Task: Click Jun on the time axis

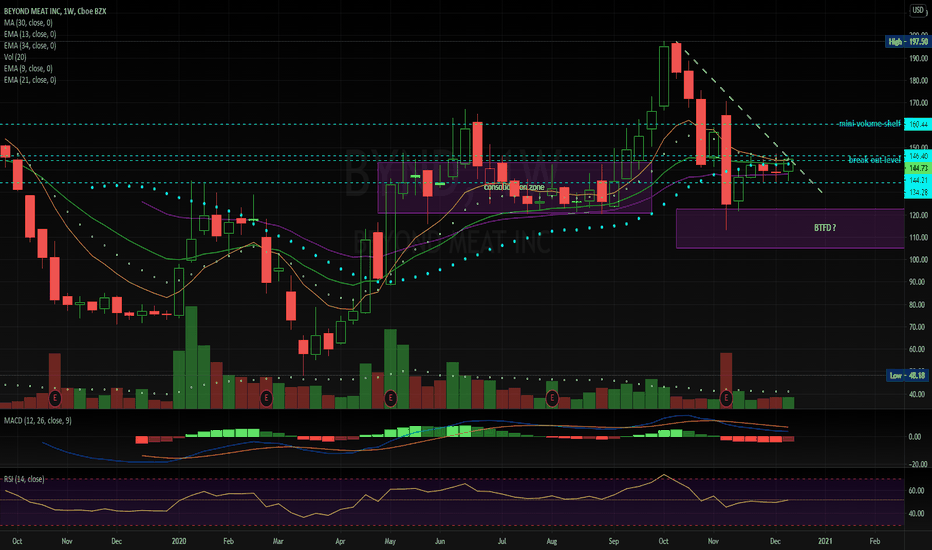Action: point(440,541)
